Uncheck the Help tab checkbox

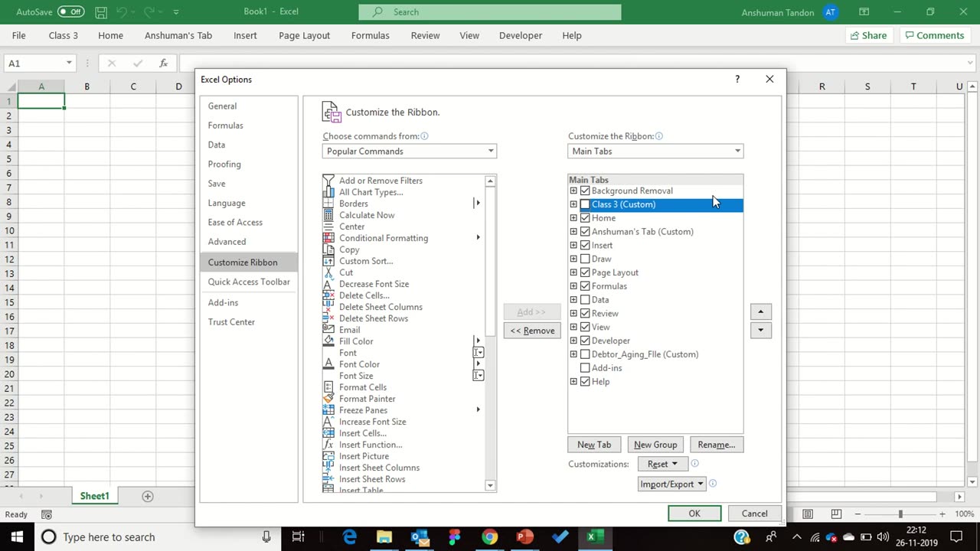click(x=585, y=382)
